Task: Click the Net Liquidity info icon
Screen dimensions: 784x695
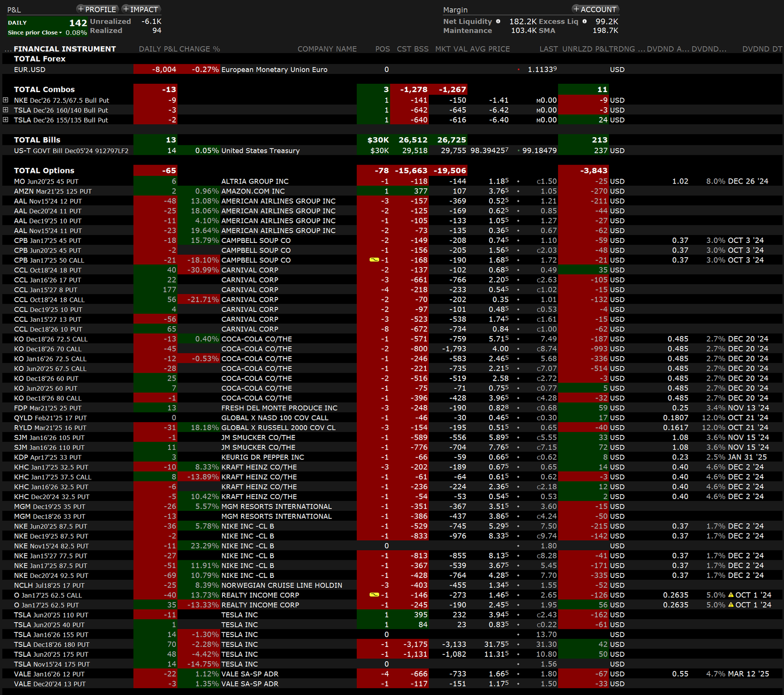Action: [x=498, y=22]
